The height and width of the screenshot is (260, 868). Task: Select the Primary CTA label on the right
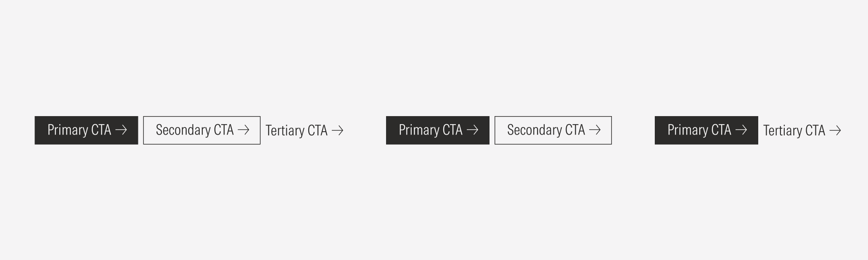point(699,130)
